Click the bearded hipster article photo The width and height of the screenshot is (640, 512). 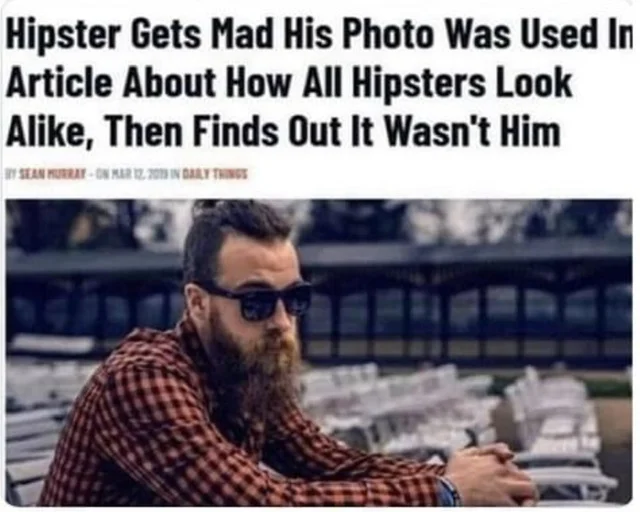pos(319,352)
